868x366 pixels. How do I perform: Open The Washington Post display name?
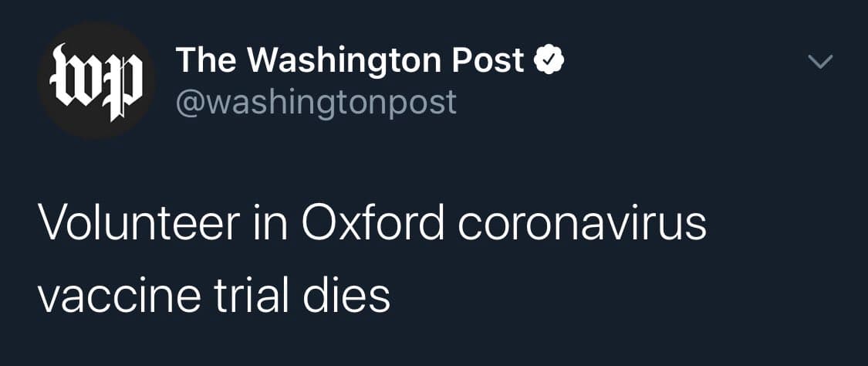pyautogui.click(x=350, y=60)
